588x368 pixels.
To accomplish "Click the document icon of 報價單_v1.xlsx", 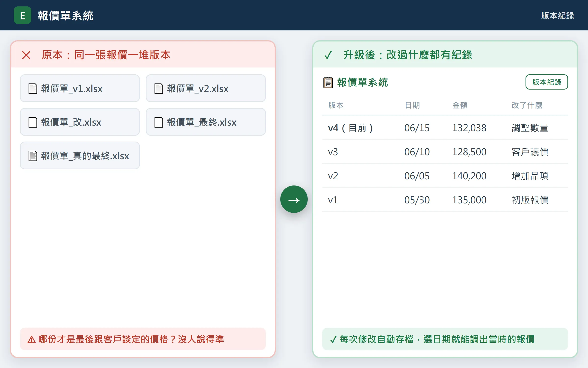I will click(33, 89).
